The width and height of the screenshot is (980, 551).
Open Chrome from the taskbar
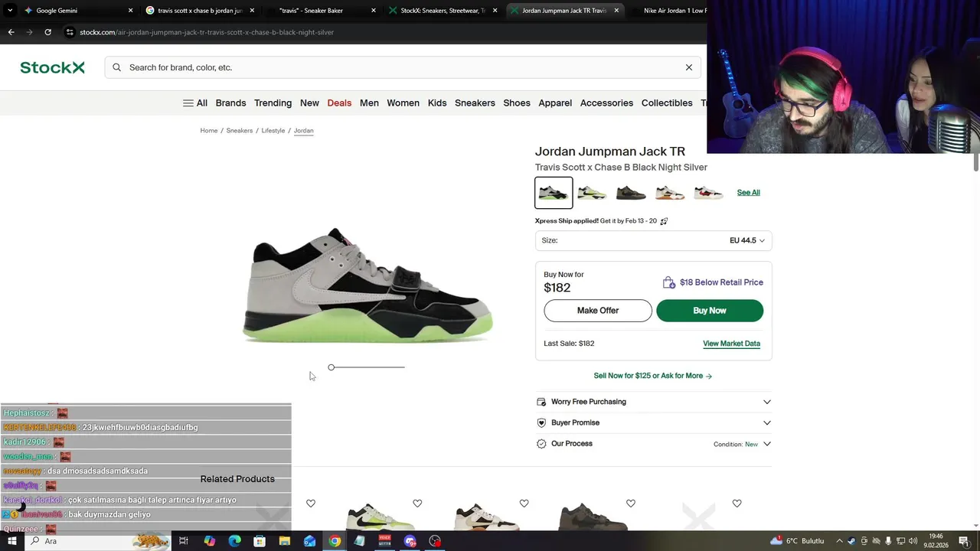(335, 541)
